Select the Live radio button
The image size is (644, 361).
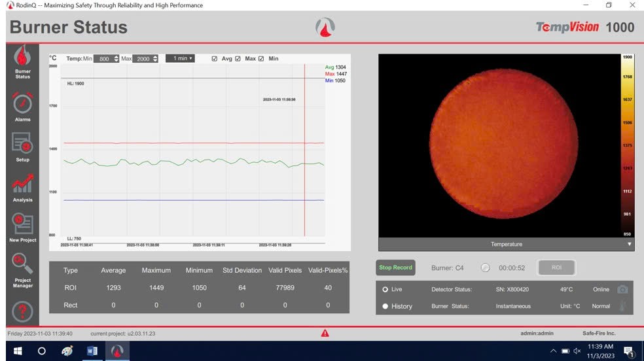pyautogui.click(x=385, y=289)
